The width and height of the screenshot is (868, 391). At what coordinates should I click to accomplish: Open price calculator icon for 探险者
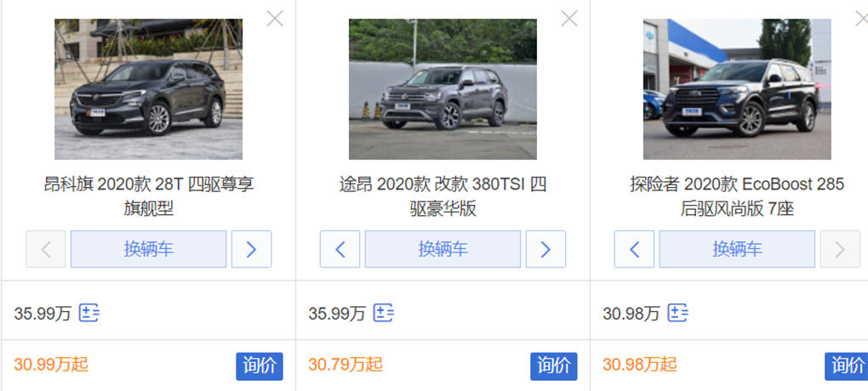point(678,313)
